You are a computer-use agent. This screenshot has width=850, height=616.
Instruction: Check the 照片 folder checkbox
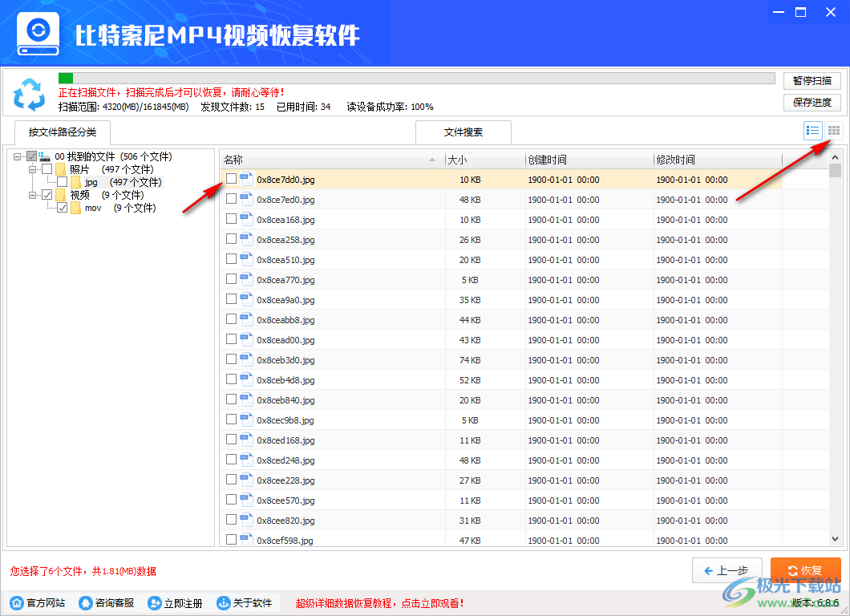pyautogui.click(x=47, y=169)
